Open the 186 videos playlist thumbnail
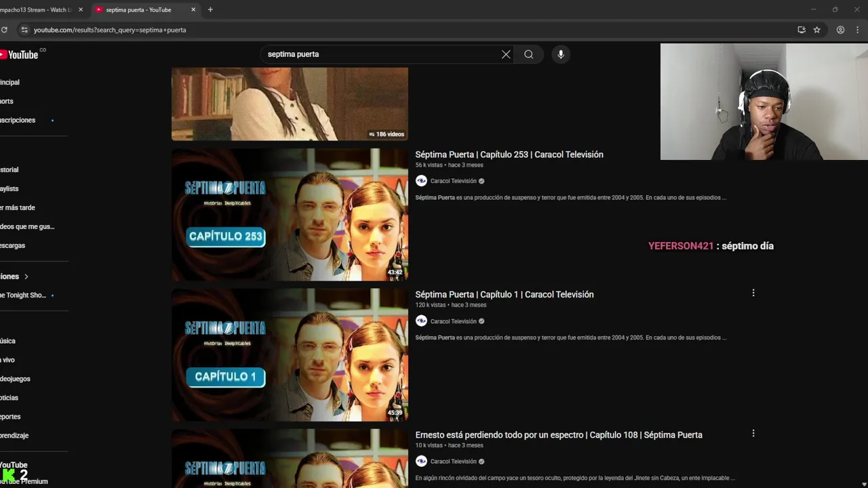 (x=290, y=104)
